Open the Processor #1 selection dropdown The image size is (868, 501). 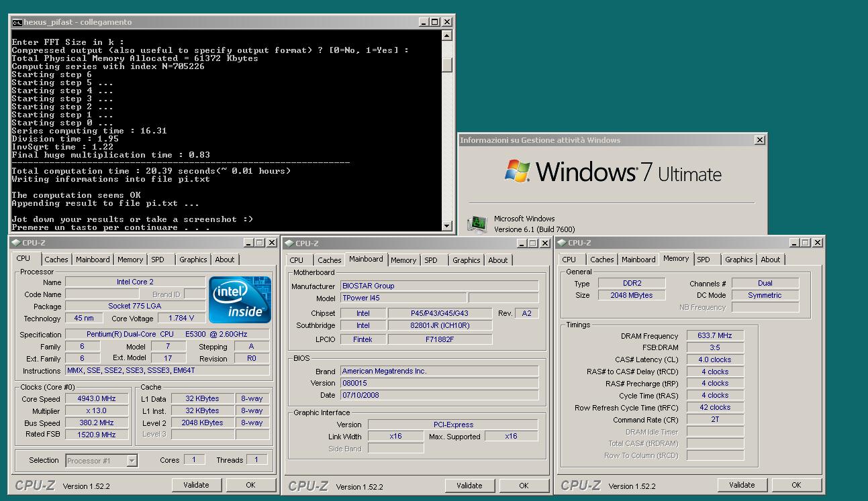[132, 460]
